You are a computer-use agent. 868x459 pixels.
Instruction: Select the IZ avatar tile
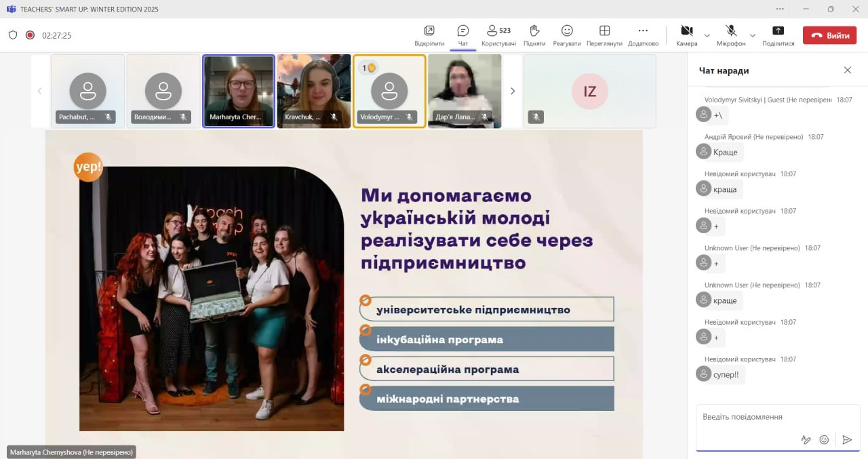(590, 91)
